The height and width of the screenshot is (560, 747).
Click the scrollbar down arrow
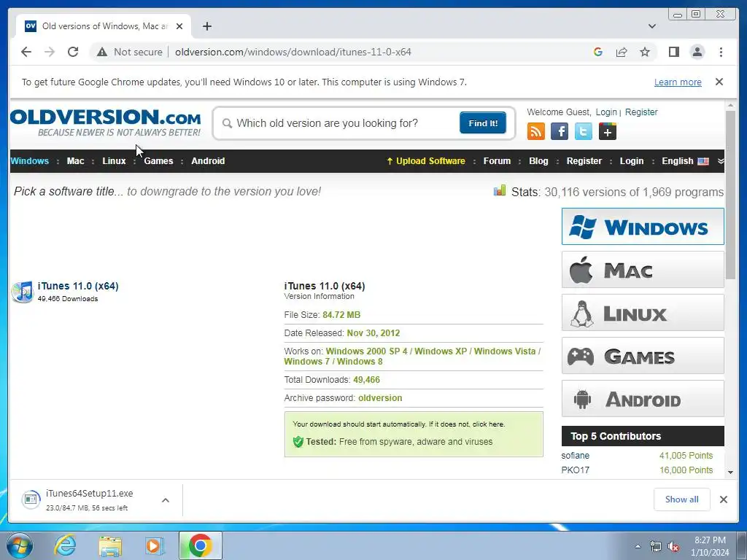point(730,472)
